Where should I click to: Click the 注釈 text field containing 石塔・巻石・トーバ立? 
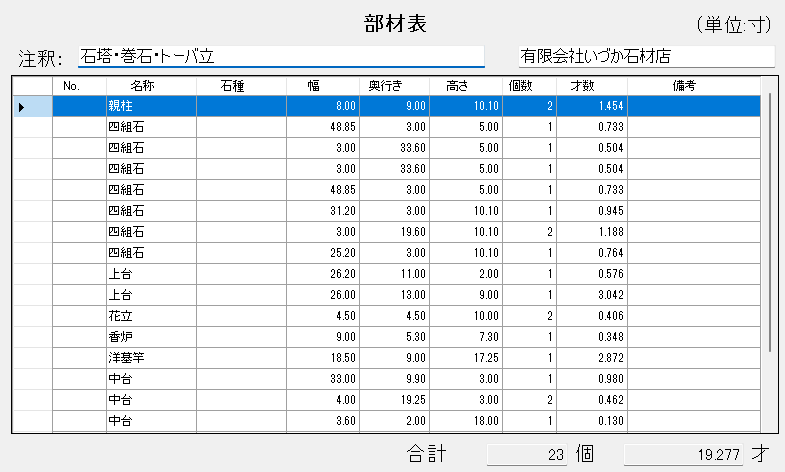click(281, 57)
